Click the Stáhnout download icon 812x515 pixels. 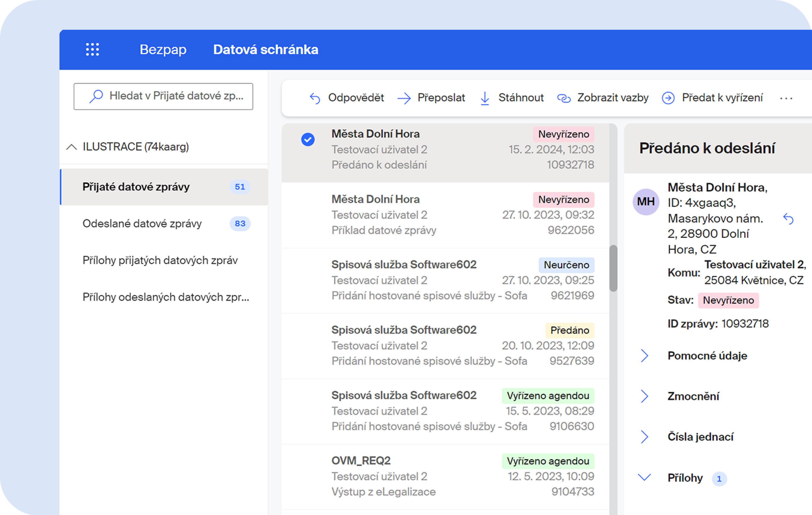[484, 98]
